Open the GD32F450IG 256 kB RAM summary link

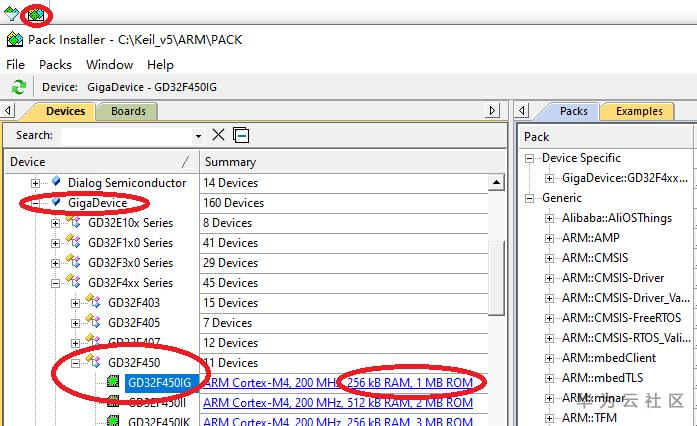(338, 382)
